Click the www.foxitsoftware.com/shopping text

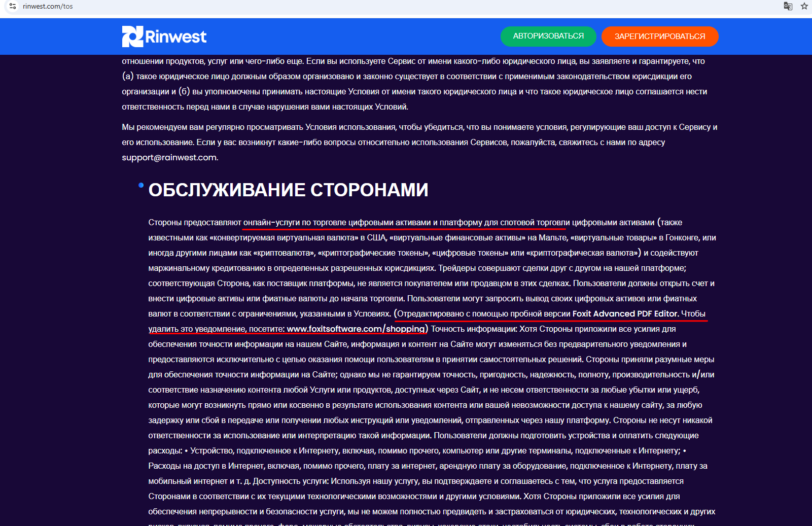pos(356,329)
